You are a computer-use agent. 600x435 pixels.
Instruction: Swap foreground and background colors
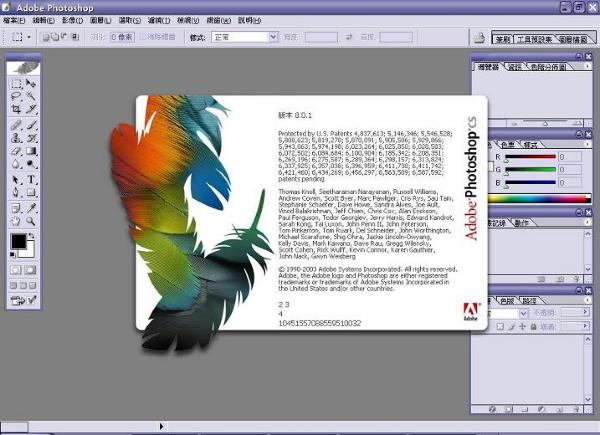[x=32, y=235]
